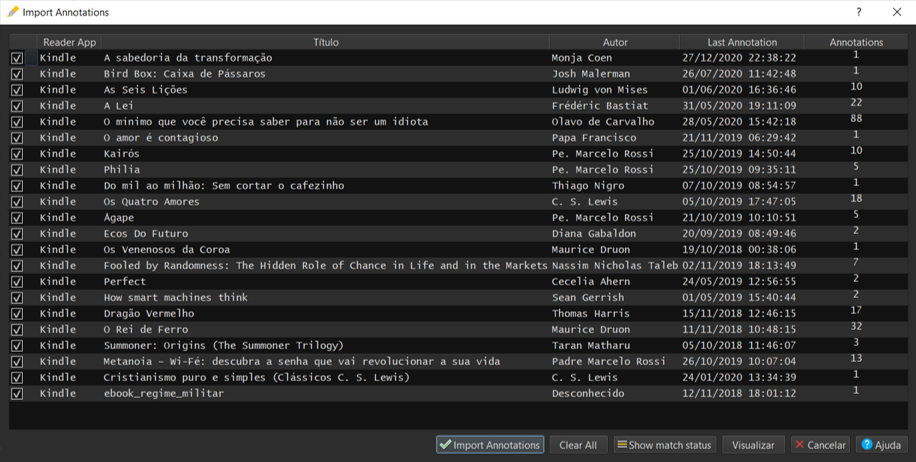Click author 'Nassim Nicholas Taleb'

point(615,265)
